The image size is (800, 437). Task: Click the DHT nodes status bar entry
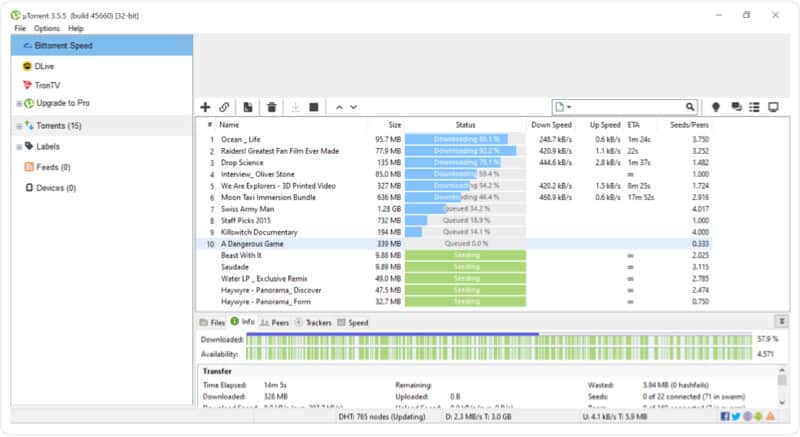pyautogui.click(x=382, y=417)
